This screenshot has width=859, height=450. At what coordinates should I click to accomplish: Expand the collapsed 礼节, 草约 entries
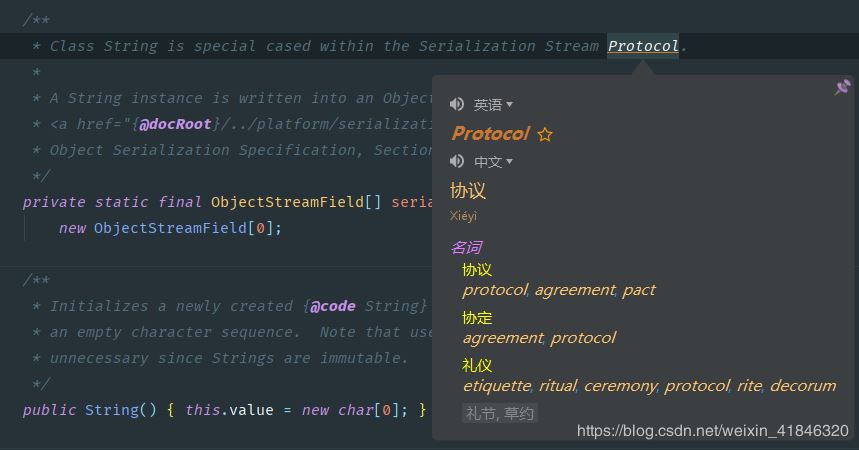click(x=500, y=413)
